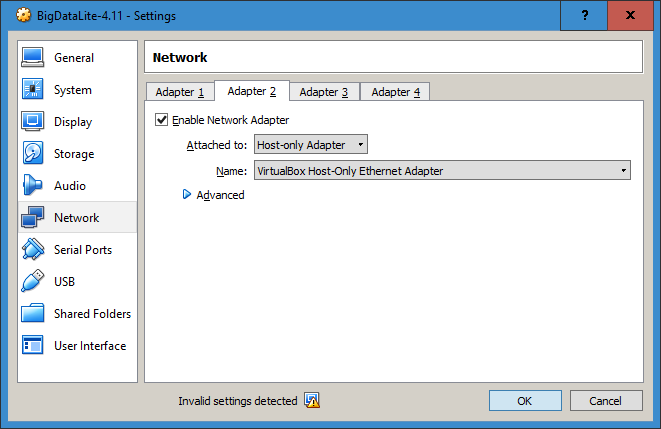Click the System chip icon
661x429 pixels.
pos(32,89)
